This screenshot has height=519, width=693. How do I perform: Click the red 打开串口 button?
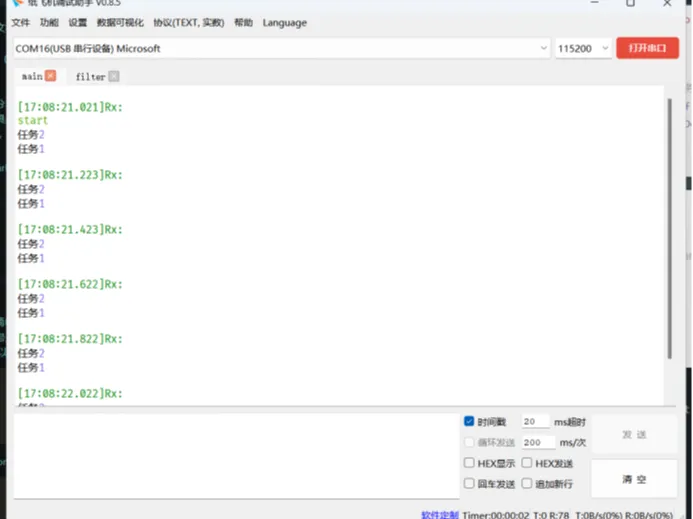click(x=647, y=48)
